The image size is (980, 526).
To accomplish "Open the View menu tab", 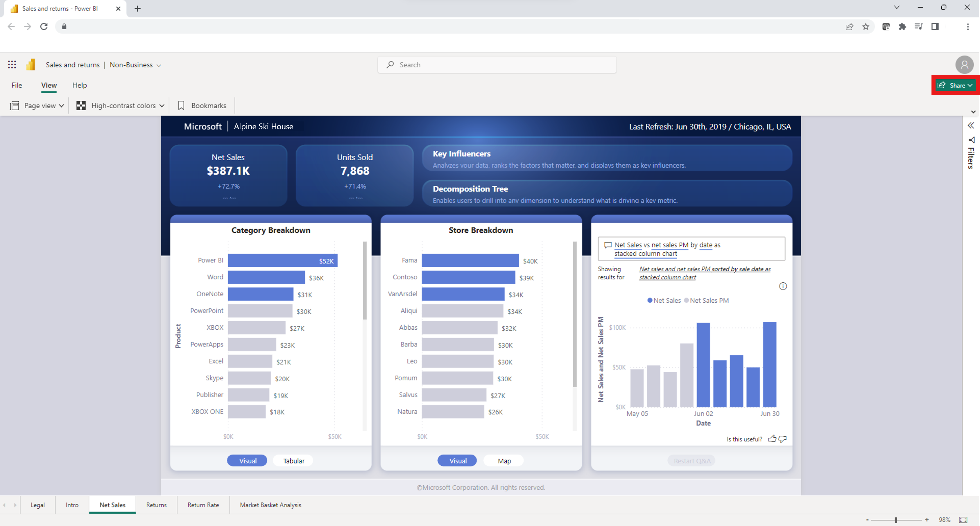I will pos(48,85).
